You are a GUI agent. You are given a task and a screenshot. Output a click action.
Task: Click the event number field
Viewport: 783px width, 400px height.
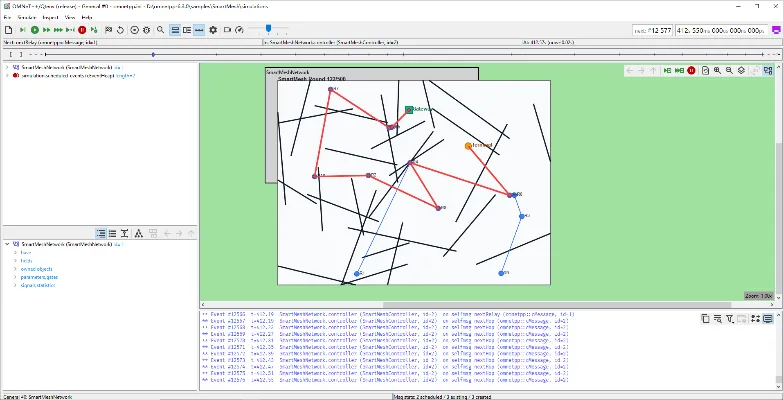click(x=653, y=30)
